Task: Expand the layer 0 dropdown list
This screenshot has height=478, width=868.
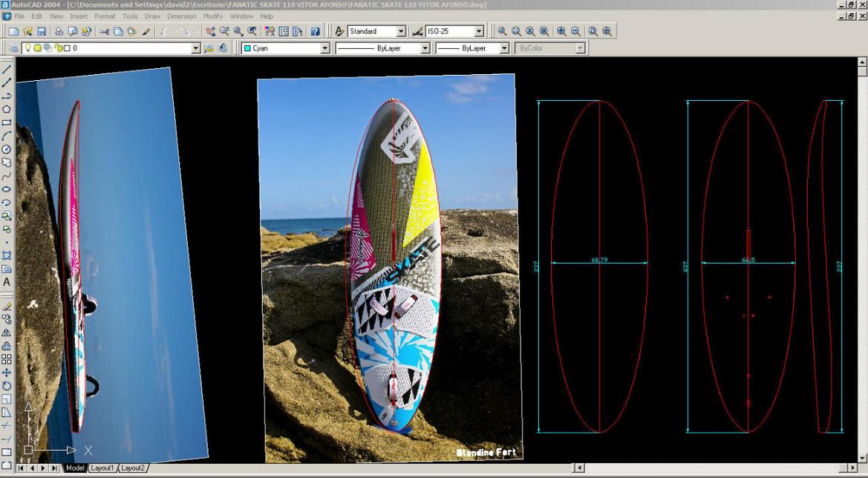Action: pos(195,48)
